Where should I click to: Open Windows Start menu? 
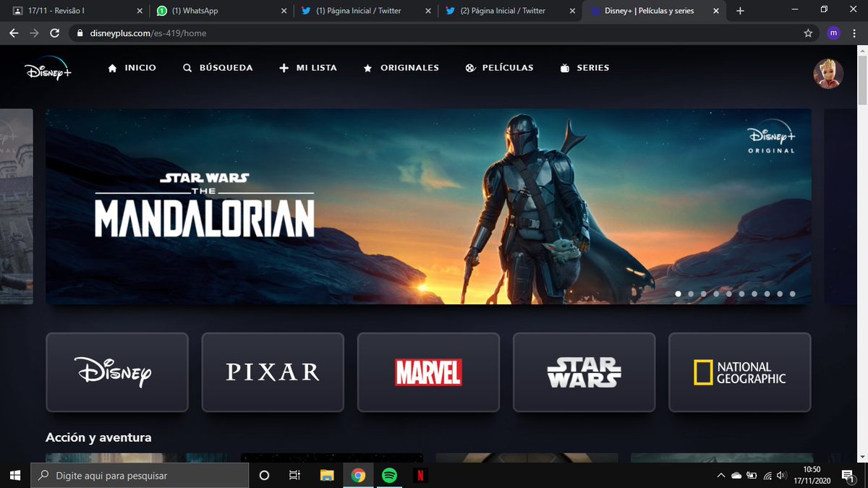click(x=14, y=475)
